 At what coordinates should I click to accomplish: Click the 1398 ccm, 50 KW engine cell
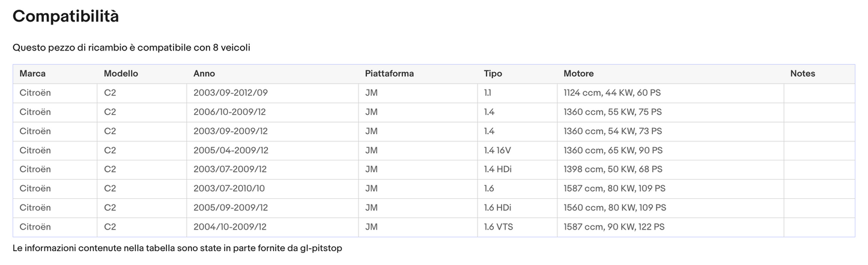[613, 169]
